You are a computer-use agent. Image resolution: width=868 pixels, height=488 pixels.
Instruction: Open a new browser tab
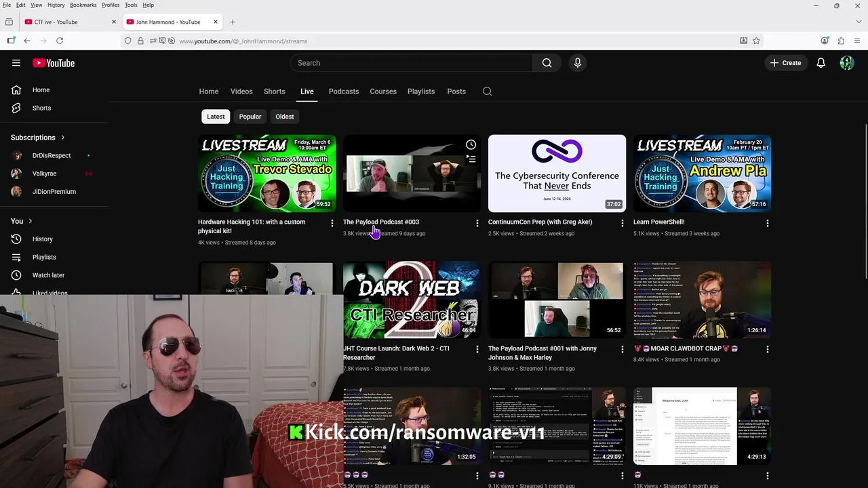232,22
